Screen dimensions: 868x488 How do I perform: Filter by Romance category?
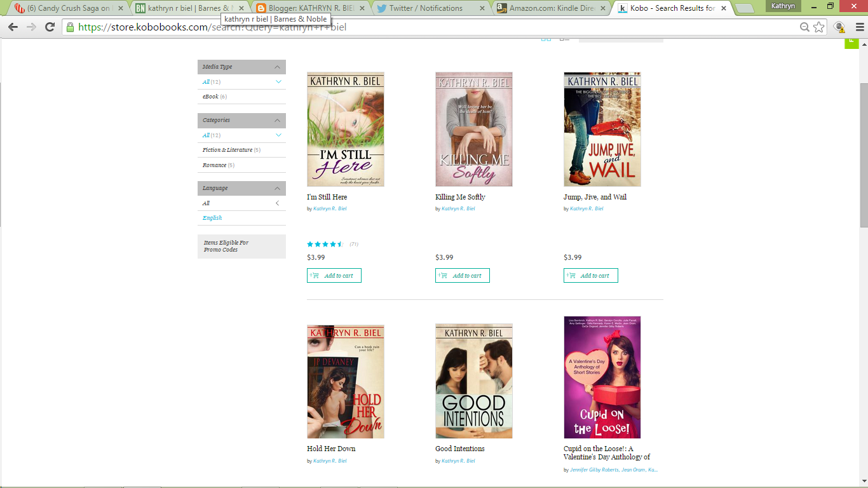pyautogui.click(x=218, y=165)
